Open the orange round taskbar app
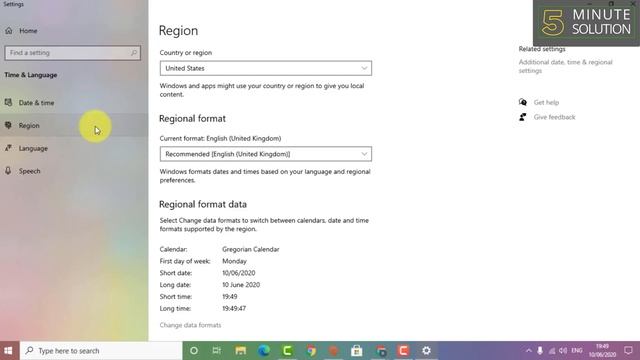This screenshot has width=640, height=360. pyautogui.click(x=334, y=351)
